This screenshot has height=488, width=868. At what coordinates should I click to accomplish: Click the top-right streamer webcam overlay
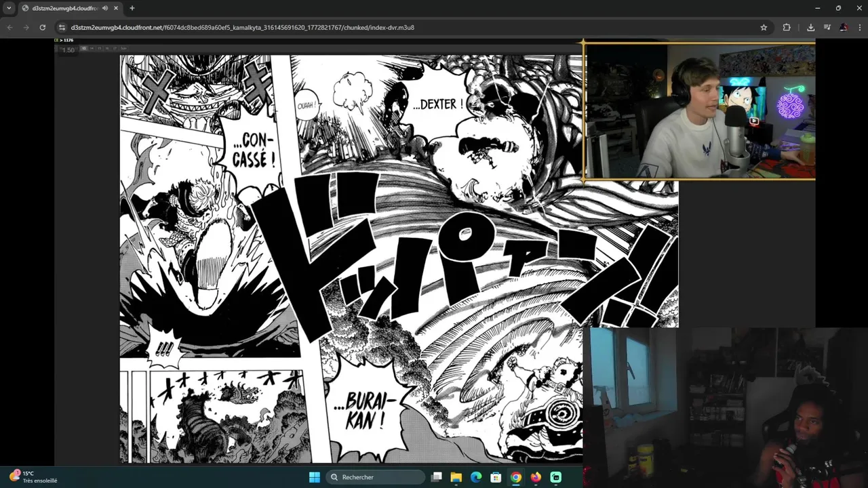(699, 112)
